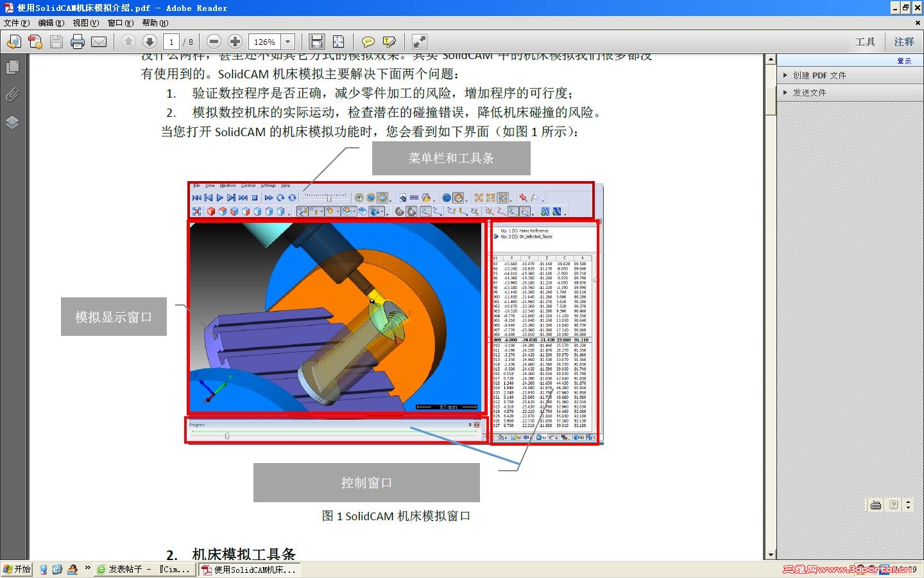Screen dimensions: 924x578
Task: Click the third quick launch icon on taskbar
Action: click(x=73, y=570)
